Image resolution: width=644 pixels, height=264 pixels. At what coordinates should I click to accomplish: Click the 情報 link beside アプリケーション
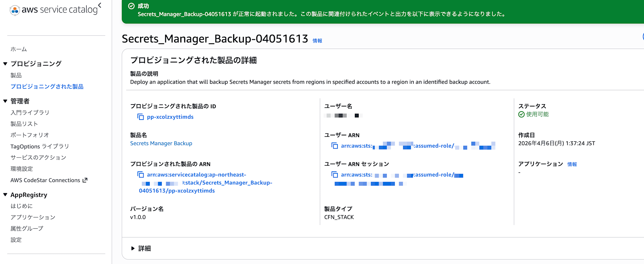click(x=572, y=164)
